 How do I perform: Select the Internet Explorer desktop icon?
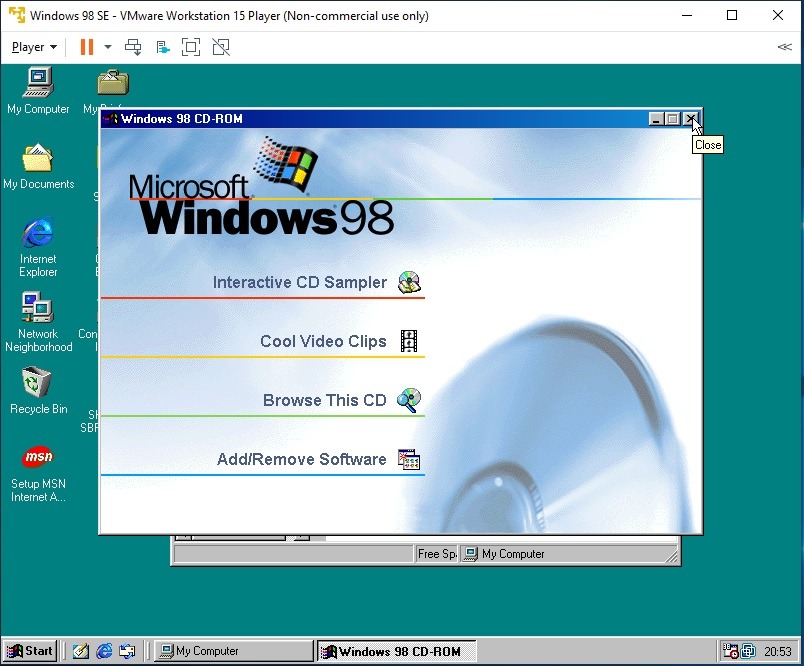click(38, 247)
